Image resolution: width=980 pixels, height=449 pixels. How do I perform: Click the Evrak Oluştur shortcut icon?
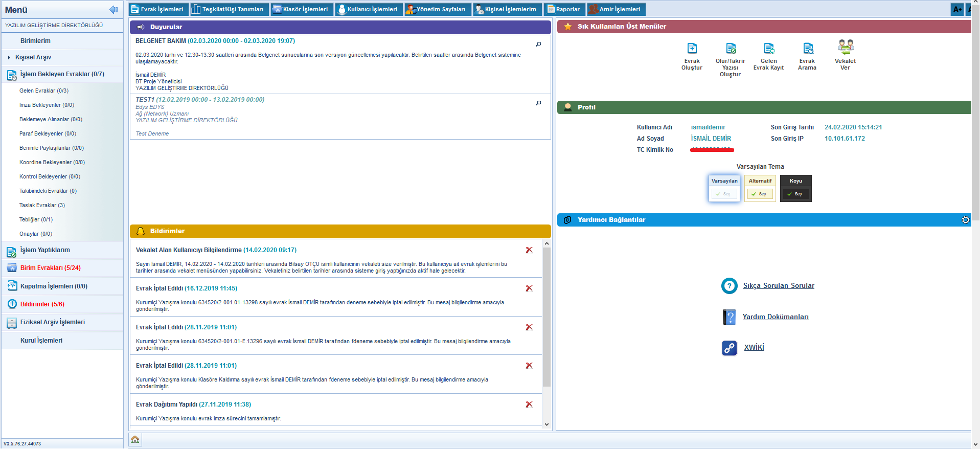[x=692, y=49]
